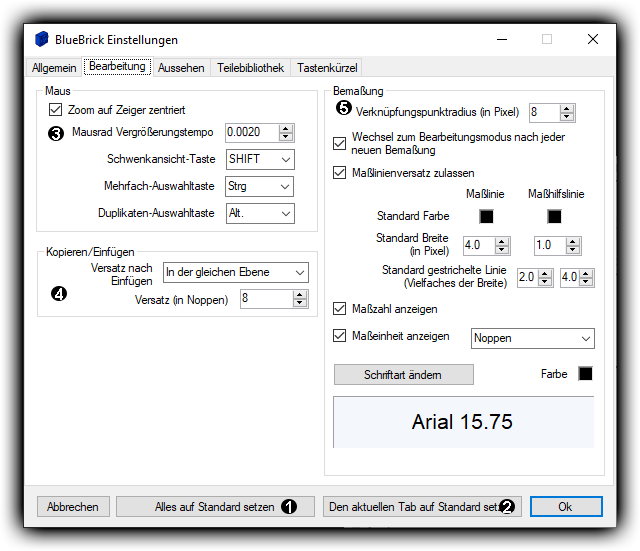Pick the font Farbe color swatch
The width and height of the screenshot is (640, 551).
coord(585,373)
